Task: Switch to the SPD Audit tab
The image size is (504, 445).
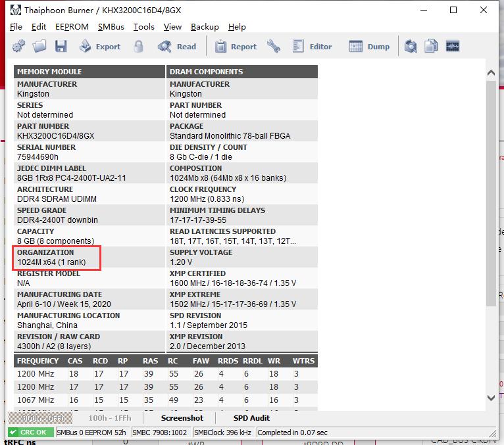Action: point(251,418)
